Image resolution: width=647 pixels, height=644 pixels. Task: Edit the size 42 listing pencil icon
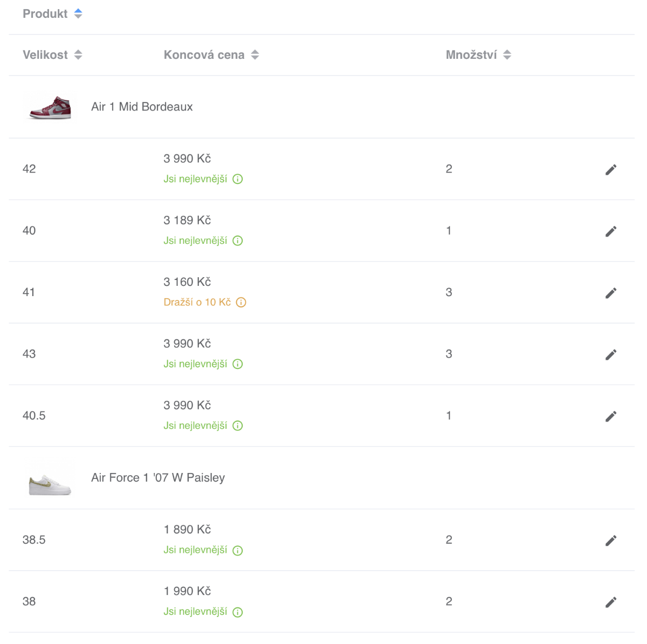click(x=611, y=169)
